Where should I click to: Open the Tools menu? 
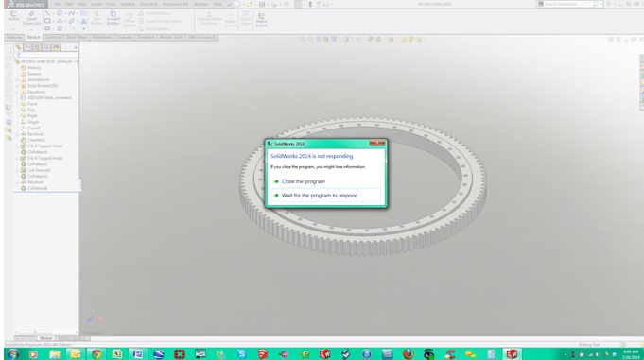[111, 4]
